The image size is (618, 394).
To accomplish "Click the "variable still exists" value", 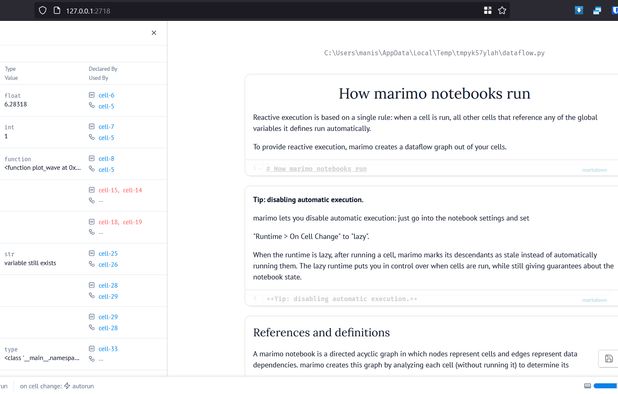I will (30, 263).
